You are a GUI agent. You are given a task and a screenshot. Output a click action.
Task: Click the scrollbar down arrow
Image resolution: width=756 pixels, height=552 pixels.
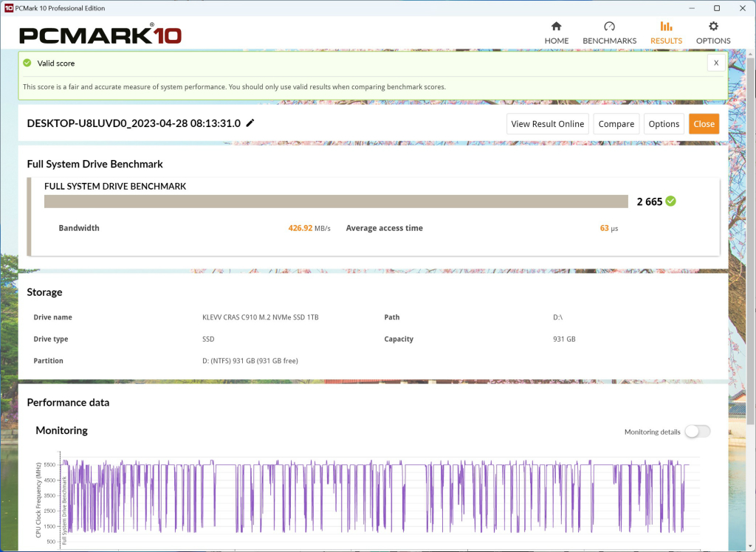click(x=751, y=547)
